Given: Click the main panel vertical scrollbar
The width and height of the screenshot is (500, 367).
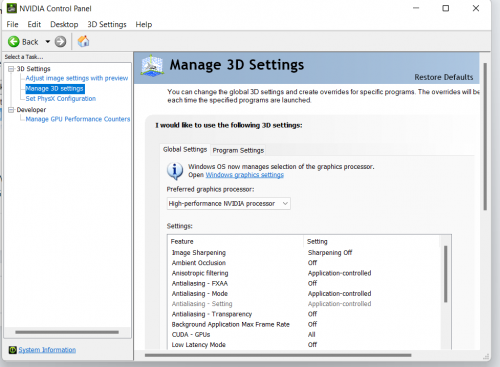Looking at the screenshot, I should [x=485, y=136].
